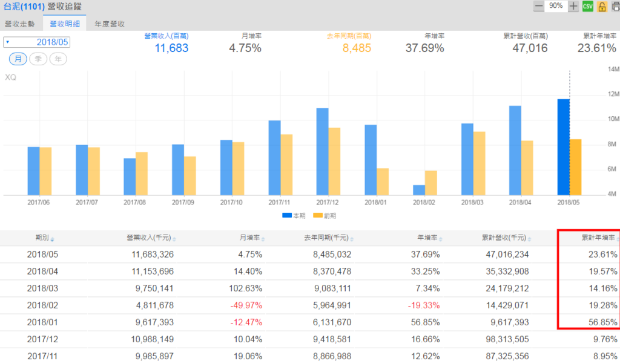
Task: Click the 2017/11 row period cell
Action: 42,357
